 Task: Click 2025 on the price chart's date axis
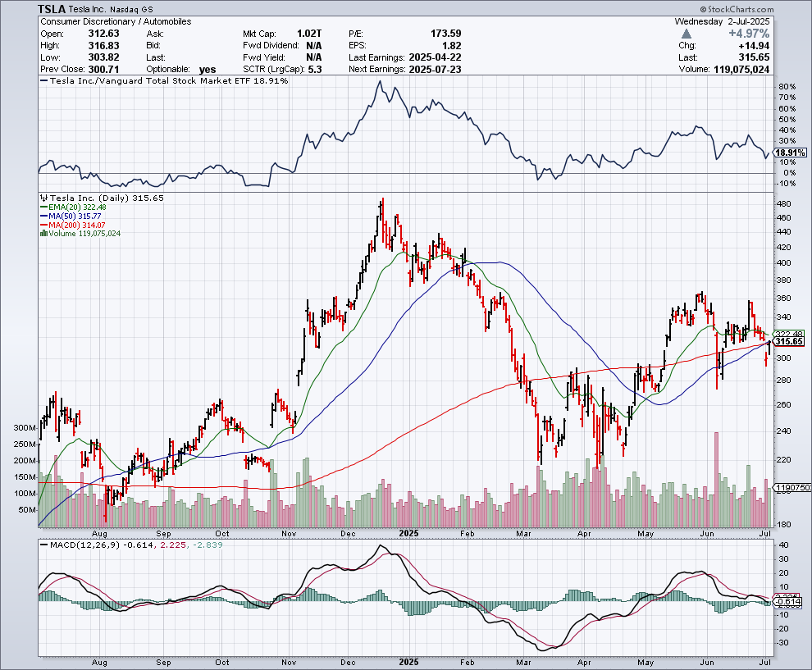(x=408, y=533)
